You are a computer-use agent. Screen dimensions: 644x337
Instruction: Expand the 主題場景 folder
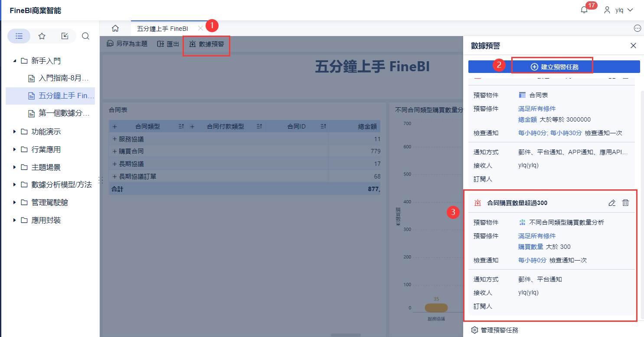coord(15,167)
